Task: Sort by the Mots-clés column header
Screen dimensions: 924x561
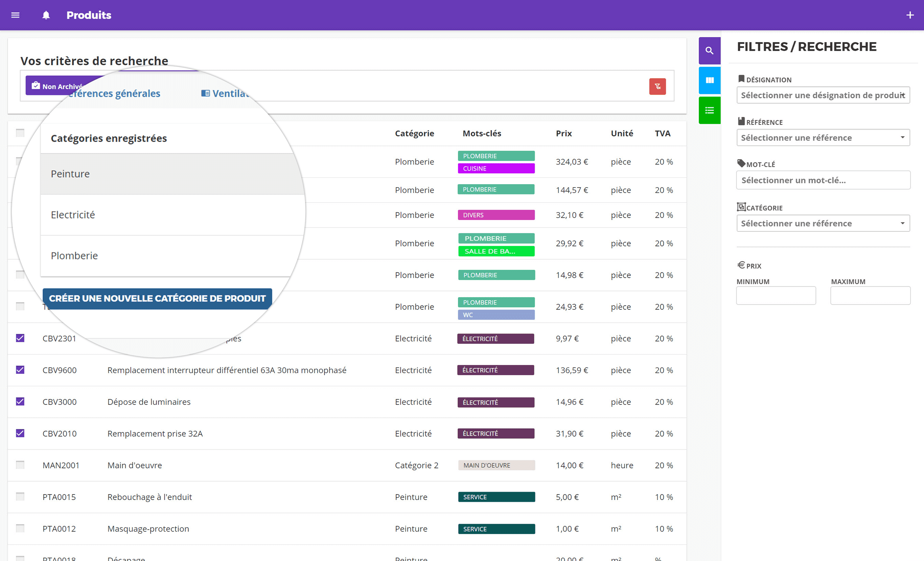Action: (x=482, y=133)
